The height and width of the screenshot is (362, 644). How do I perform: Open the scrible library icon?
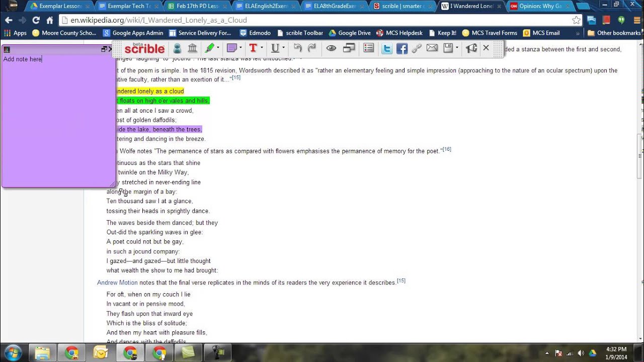pos(192,48)
